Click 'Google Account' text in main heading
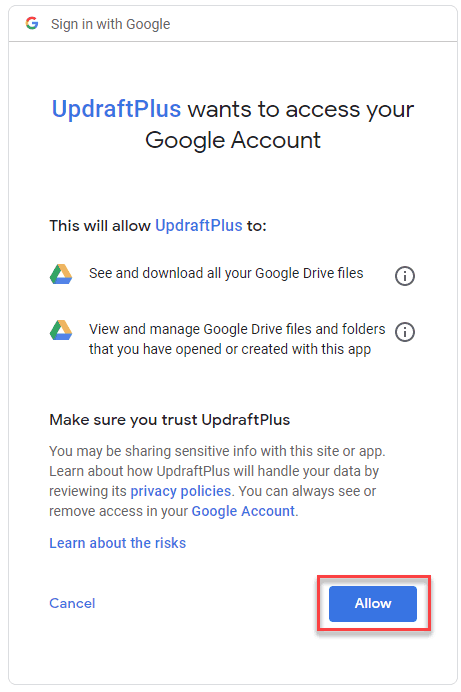The width and height of the screenshot is (461, 692). click(x=233, y=140)
